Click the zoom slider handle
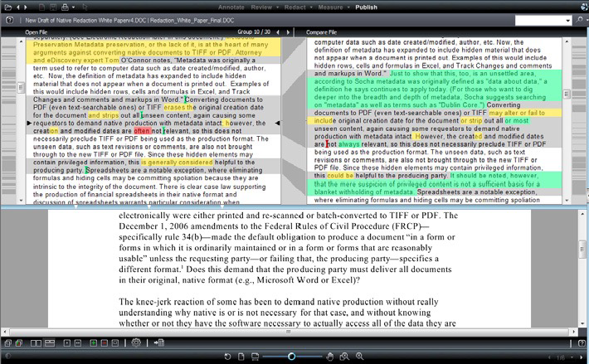Image resolution: width=589 pixels, height=364 pixels. click(291, 356)
